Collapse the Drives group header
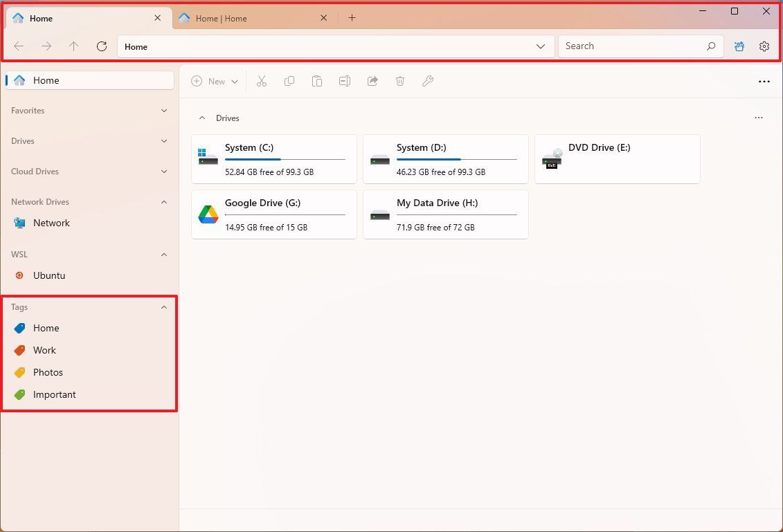This screenshot has width=783, height=532. pos(202,118)
